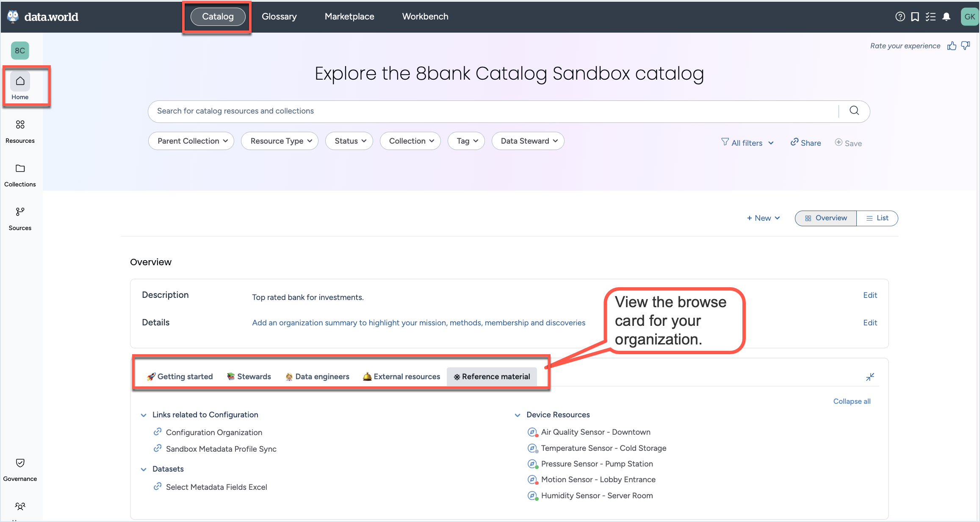Open the + New dropdown
The height and width of the screenshot is (522, 980).
[763, 218]
